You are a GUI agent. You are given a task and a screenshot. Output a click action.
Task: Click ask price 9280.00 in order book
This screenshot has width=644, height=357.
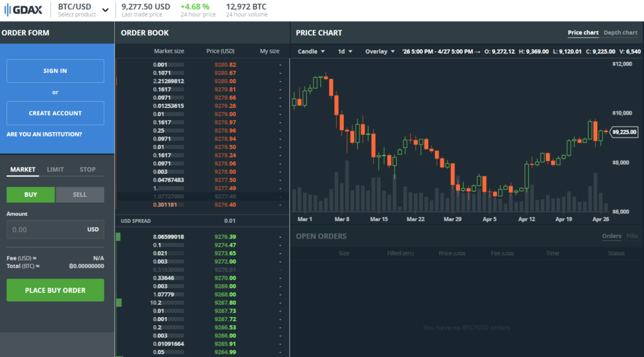225,81
